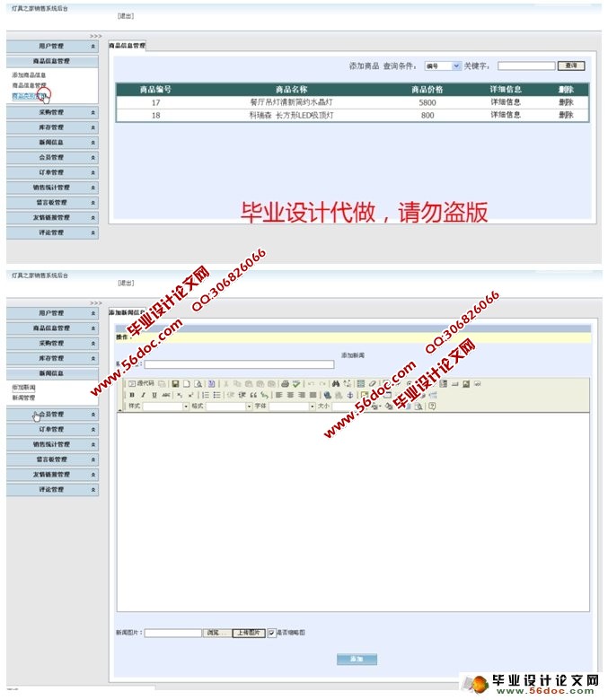Select the 添加新闻信息 content tab
Viewport: 608px width, 700px height.
[x=128, y=312]
